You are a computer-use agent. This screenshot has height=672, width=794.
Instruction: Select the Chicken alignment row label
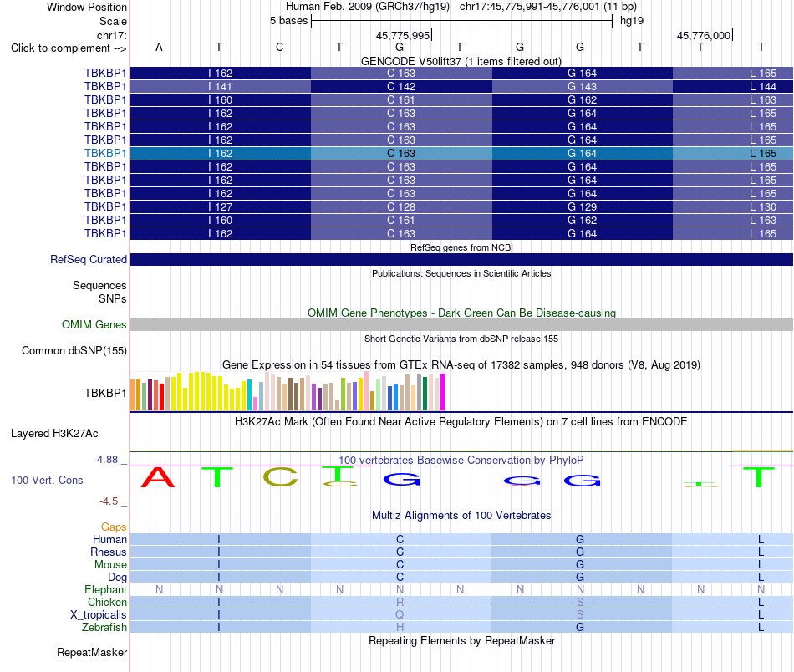[x=107, y=602]
